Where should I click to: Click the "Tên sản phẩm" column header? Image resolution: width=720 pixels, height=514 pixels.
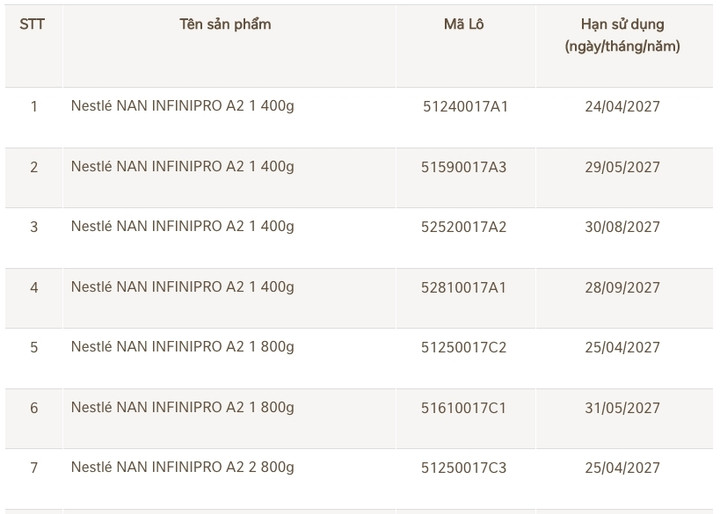(x=225, y=24)
